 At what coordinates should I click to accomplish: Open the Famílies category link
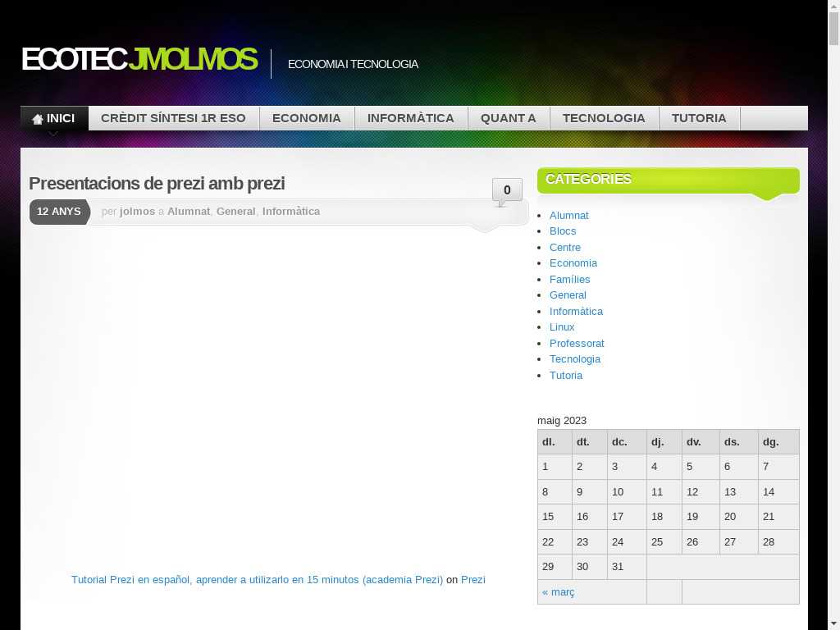(569, 280)
